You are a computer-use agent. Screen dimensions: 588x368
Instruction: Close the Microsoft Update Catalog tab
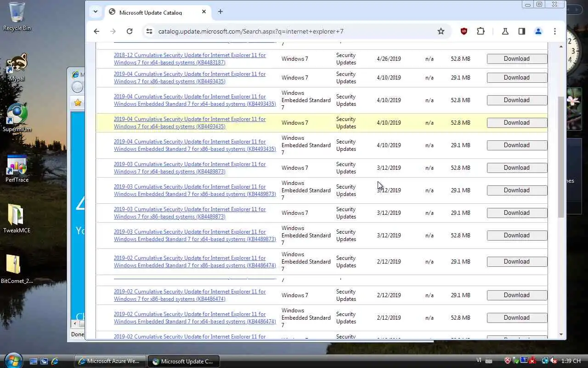pos(204,12)
